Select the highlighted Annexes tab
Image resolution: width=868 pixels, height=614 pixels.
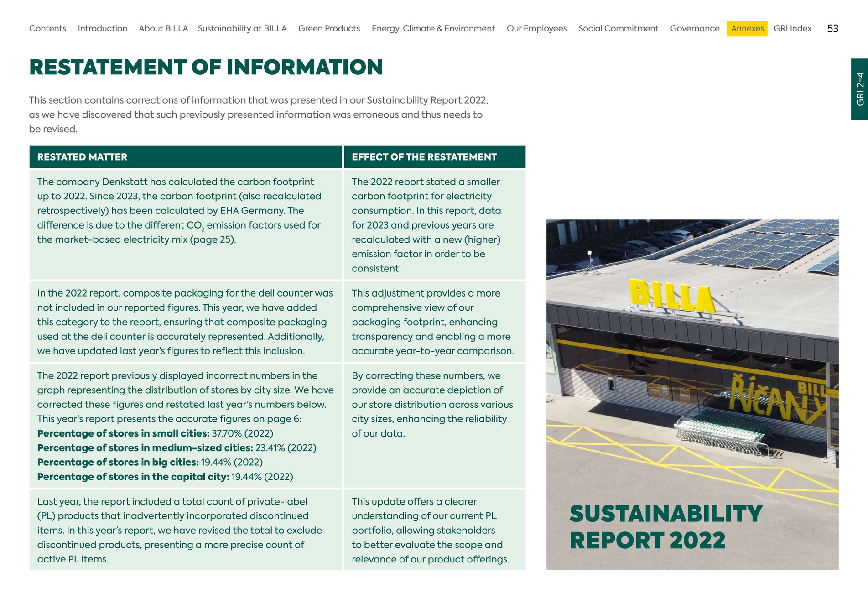point(747,28)
